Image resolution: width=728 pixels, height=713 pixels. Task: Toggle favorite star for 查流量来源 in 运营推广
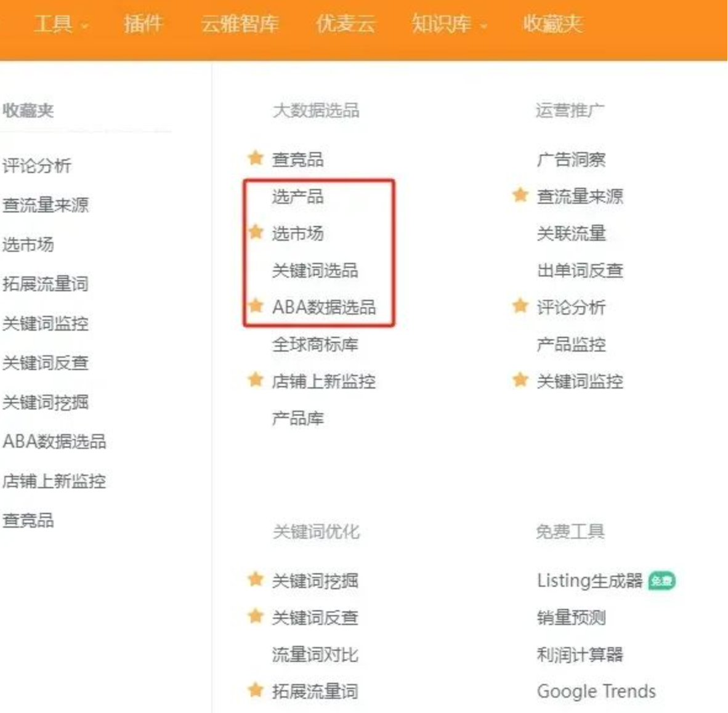click(x=520, y=195)
